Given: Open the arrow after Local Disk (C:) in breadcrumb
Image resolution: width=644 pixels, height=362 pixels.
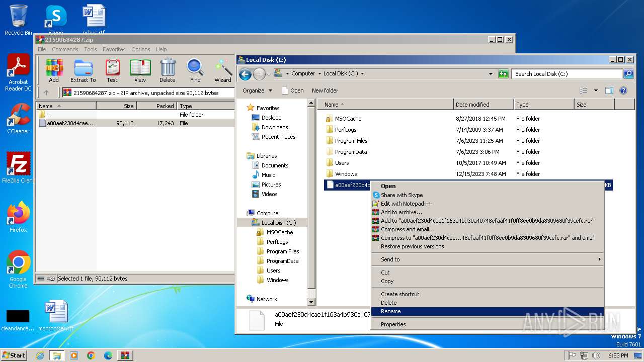Looking at the screenshot, I should (362, 73).
